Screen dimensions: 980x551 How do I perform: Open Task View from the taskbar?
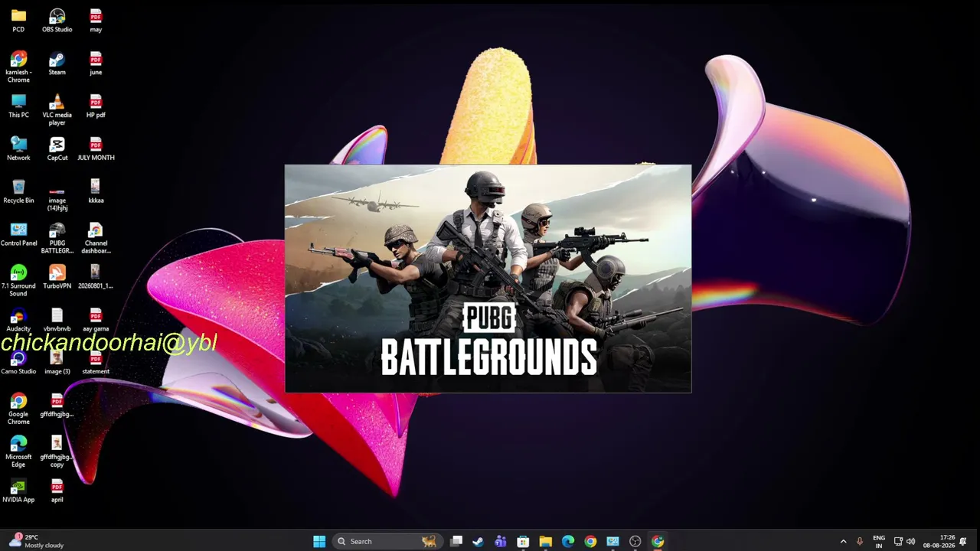pos(456,542)
